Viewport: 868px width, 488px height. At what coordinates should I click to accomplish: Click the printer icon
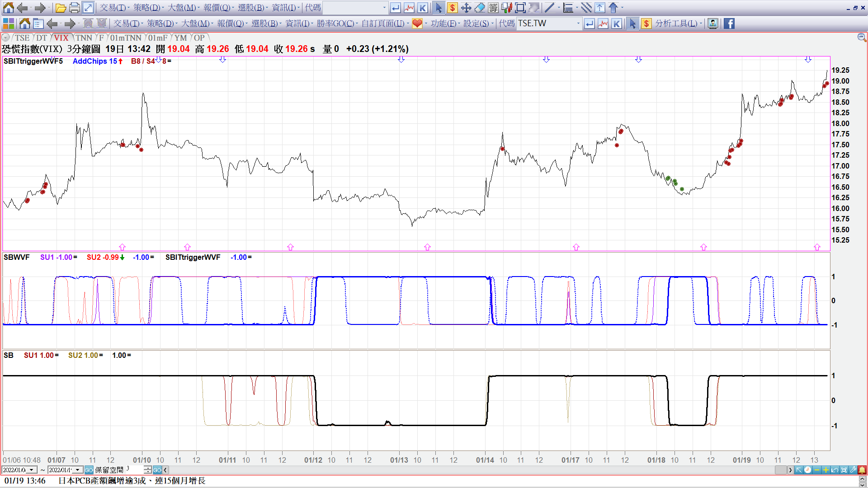tap(75, 8)
